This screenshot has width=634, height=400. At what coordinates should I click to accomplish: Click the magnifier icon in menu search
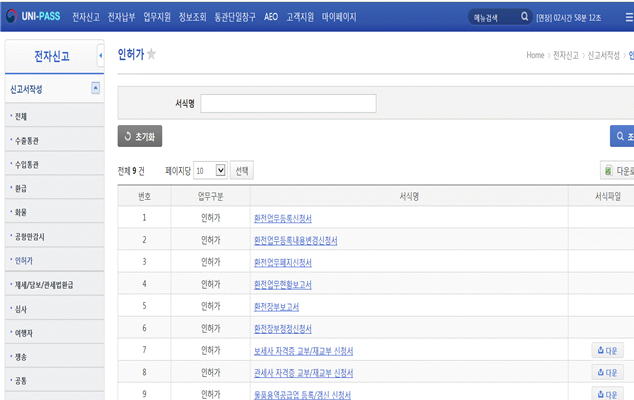pyautogui.click(x=524, y=17)
